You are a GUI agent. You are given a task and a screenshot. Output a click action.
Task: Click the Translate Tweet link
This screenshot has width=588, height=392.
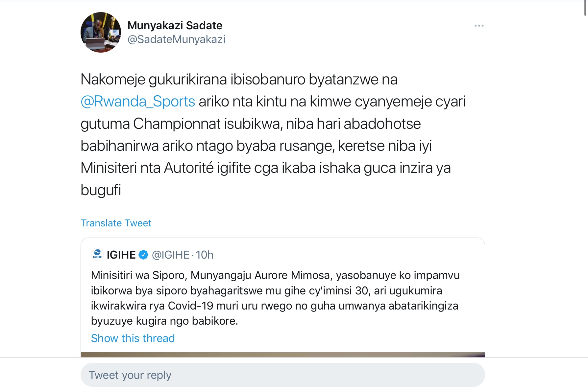click(116, 223)
